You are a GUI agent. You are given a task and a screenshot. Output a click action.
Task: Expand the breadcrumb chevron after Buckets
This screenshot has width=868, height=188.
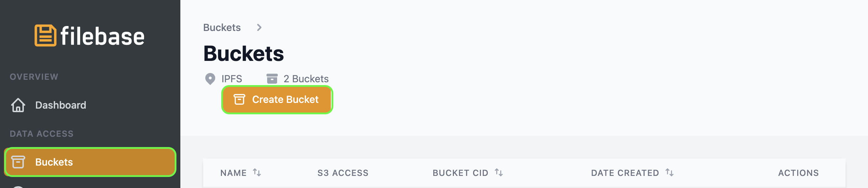tap(259, 27)
